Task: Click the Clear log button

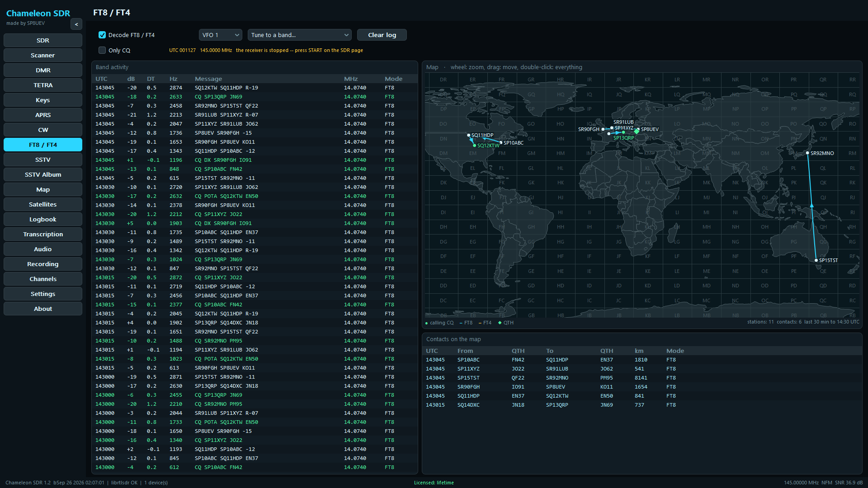Action: (x=382, y=35)
